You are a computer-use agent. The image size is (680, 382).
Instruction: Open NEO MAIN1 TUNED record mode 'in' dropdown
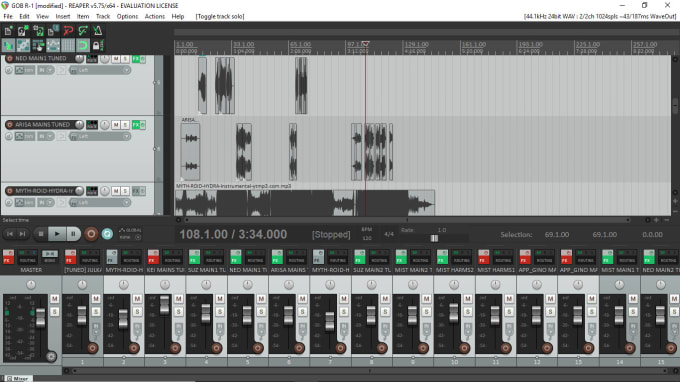coord(46,70)
